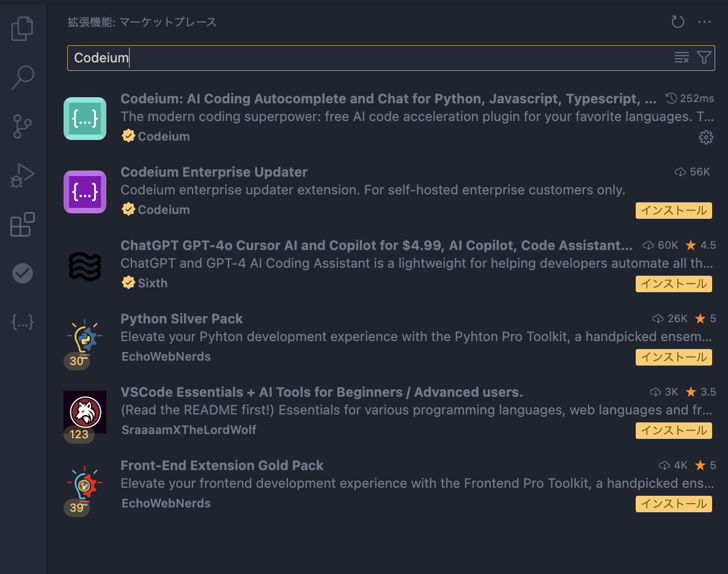
Task: Open the Search view
Action: point(23,78)
